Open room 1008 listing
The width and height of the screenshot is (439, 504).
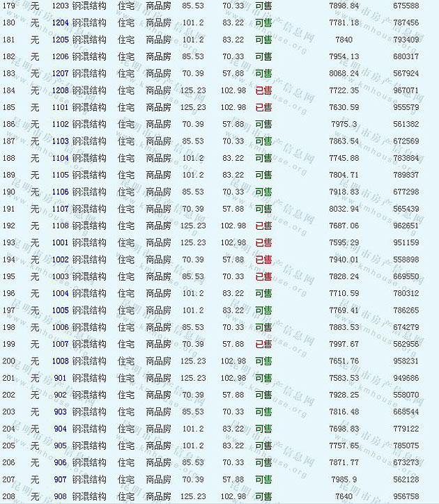(x=61, y=361)
